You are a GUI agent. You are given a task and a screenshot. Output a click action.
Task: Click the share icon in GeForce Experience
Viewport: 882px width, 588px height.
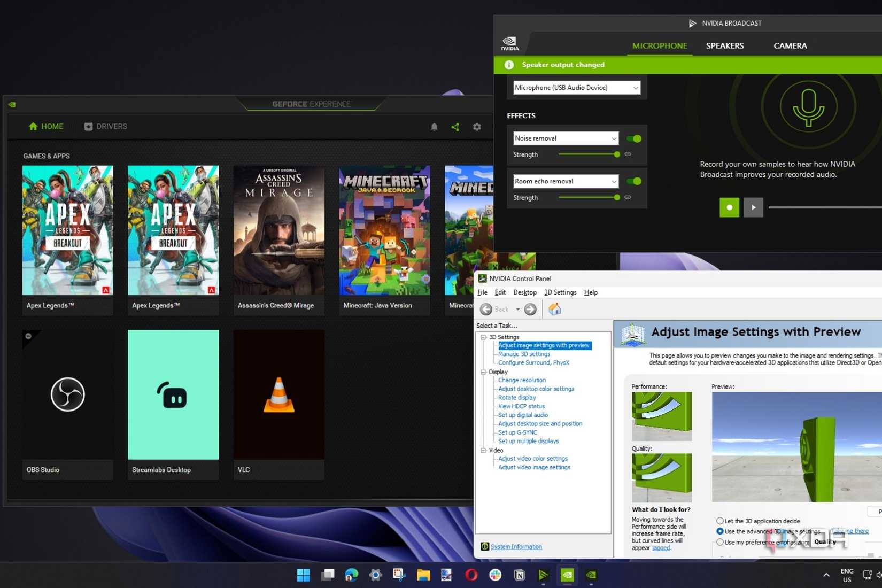click(455, 127)
